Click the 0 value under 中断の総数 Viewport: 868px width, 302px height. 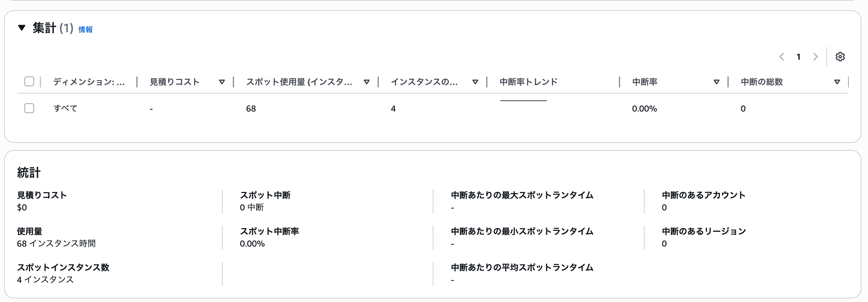coord(743,109)
